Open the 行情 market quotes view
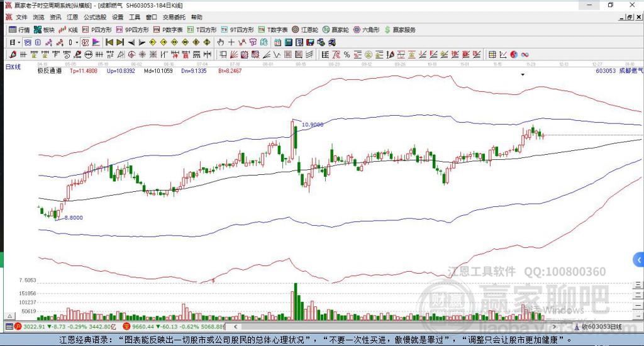Image resolution: width=644 pixels, height=346 pixels. pos(19,30)
